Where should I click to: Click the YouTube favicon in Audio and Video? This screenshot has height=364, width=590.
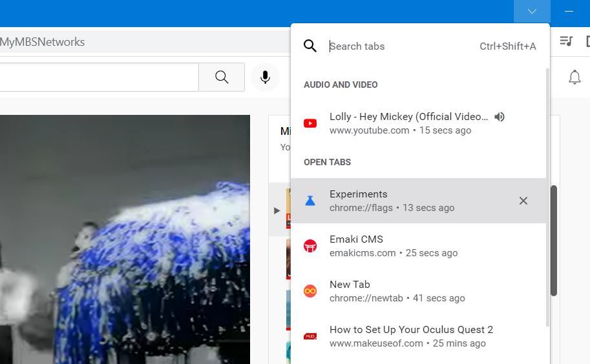(310, 123)
